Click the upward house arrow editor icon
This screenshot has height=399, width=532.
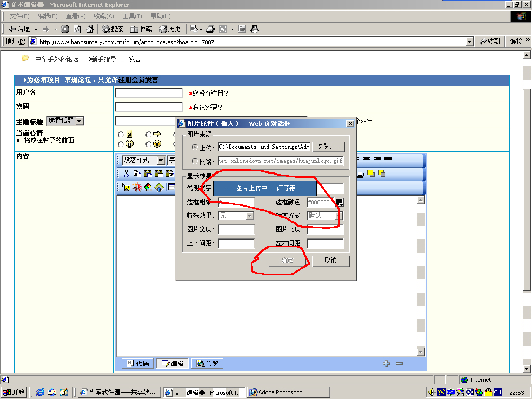[x=159, y=187]
